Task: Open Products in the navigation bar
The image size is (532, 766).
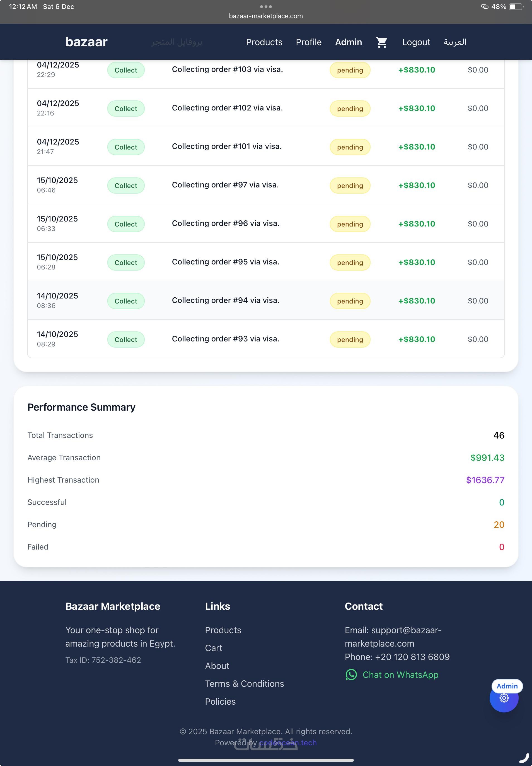Action: pos(264,42)
